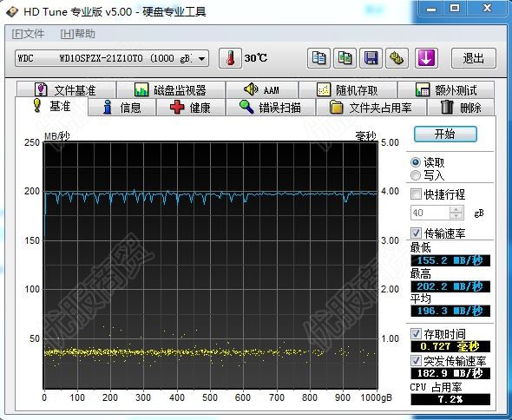The width and height of the screenshot is (512, 420).
Task: Open the 文件 menu
Action: tap(28, 34)
